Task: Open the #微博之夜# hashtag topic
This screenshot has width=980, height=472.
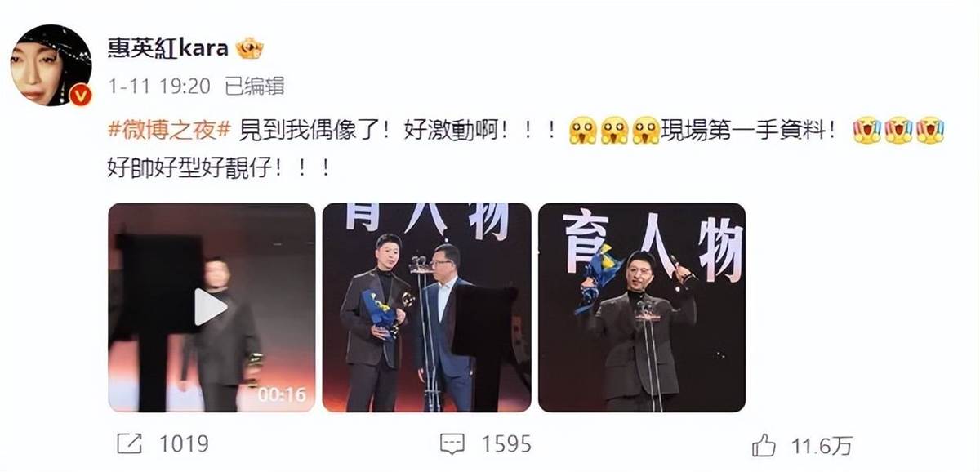Action: click(x=169, y=131)
